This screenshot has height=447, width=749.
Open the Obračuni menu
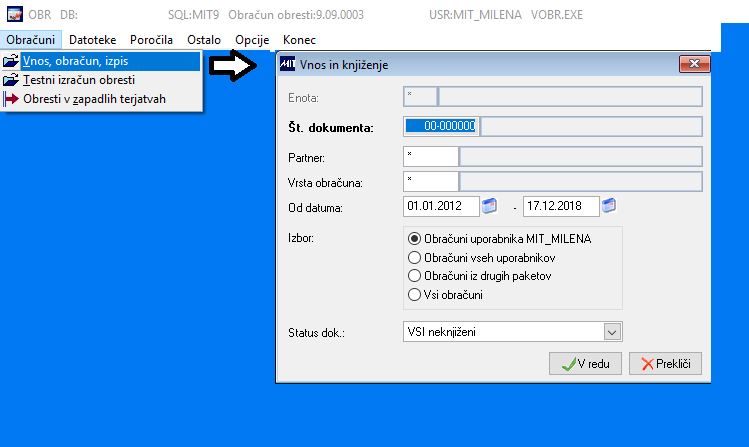(31, 40)
